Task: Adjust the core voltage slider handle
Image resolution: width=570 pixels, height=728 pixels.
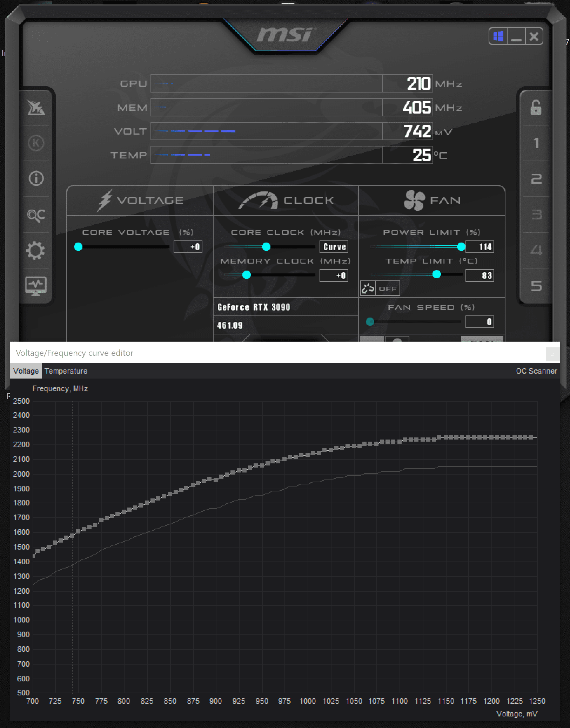Action: (x=78, y=247)
